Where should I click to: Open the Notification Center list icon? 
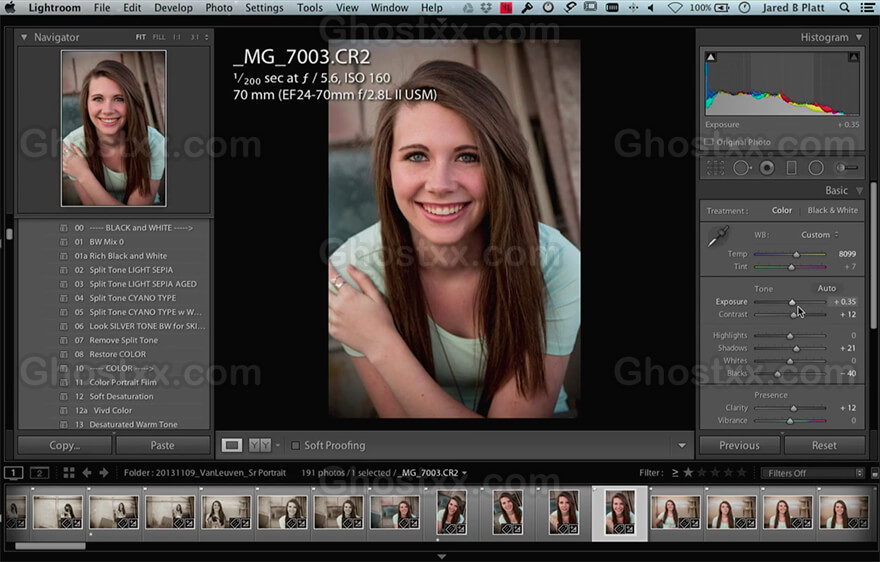(x=867, y=8)
